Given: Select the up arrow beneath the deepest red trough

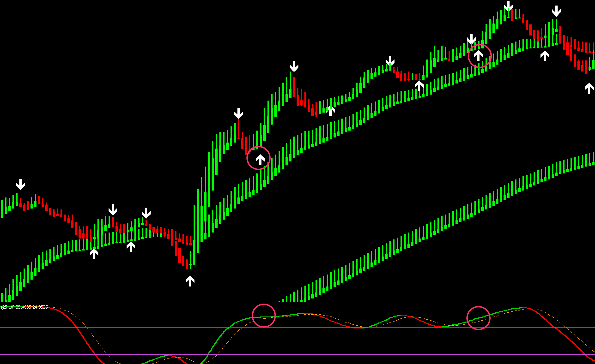Looking at the screenshot, I should [x=190, y=281].
